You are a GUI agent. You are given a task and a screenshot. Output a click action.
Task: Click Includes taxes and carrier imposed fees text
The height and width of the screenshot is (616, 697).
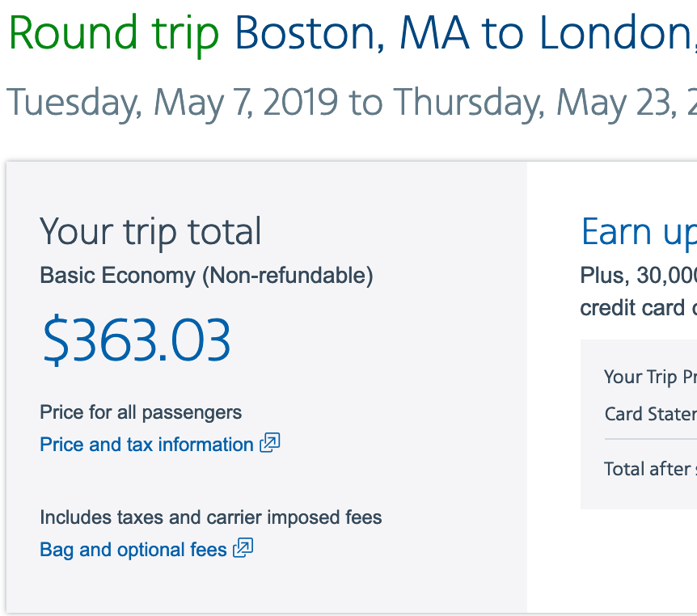[x=211, y=517]
